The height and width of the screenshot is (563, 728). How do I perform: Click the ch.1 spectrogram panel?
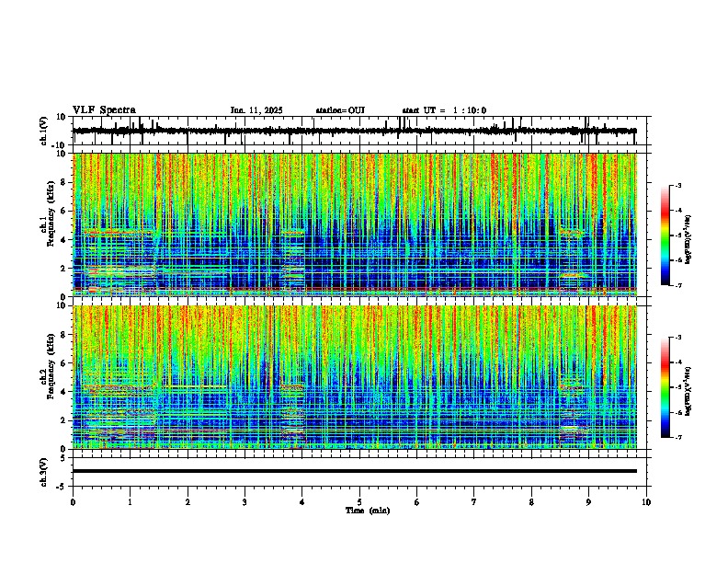click(355, 224)
